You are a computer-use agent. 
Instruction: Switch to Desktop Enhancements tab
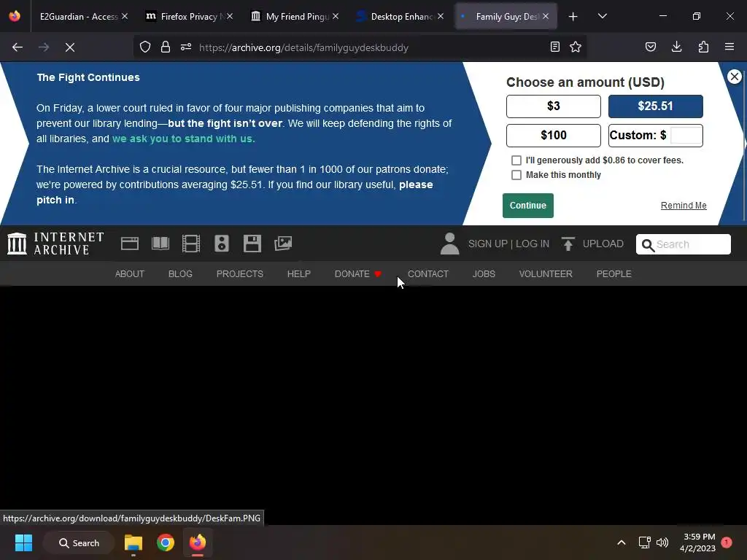(x=399, y=17)
